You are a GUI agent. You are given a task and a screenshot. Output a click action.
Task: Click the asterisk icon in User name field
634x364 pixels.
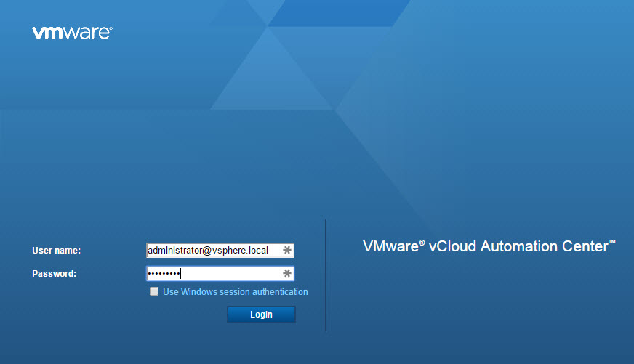(x=287, y=251)
